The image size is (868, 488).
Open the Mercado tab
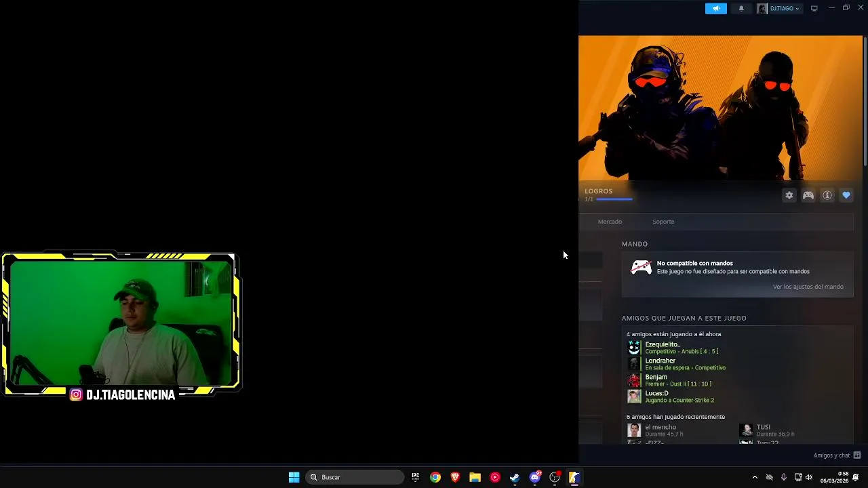pyautogui.click(x=610, y=222)
